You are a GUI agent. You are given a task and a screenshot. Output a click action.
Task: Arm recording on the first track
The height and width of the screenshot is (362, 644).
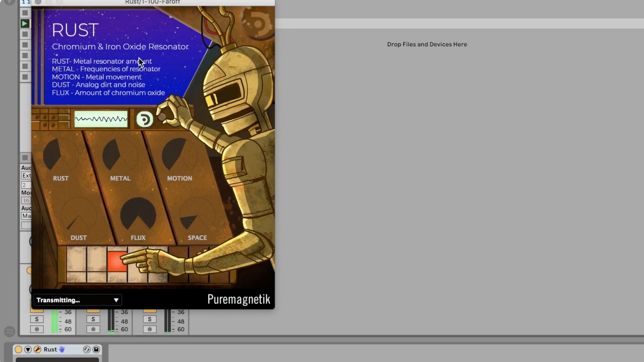(x=37, y=329)
